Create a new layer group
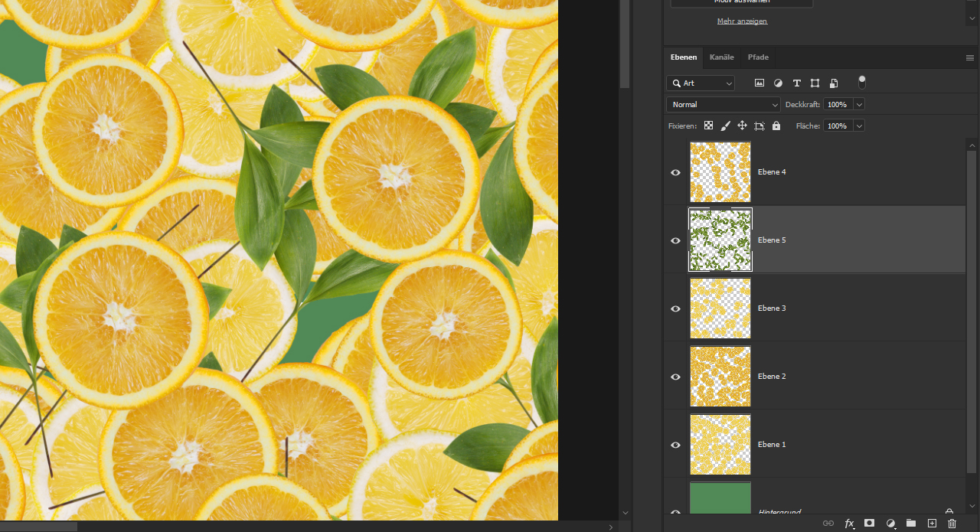980x532 pixels. pos(911,524)
